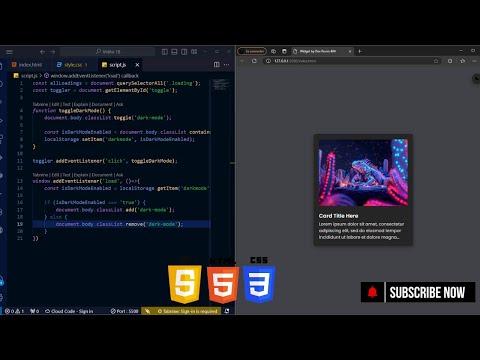This screenshot has width=480, height=360.
Task: Click browser profile pill button
Action: (252, 51)
